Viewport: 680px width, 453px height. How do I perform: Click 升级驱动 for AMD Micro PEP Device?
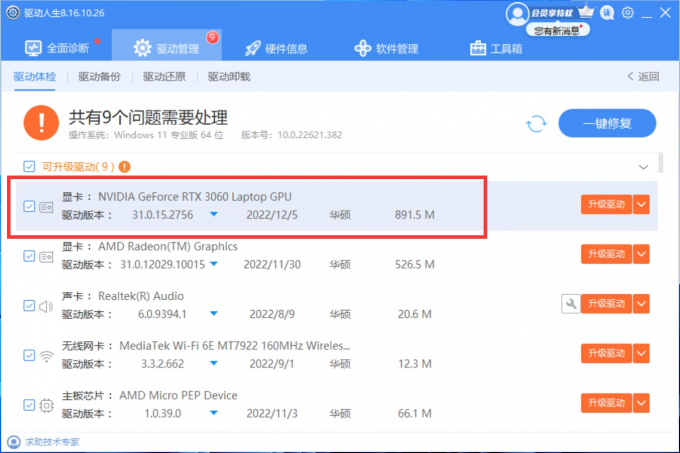tap(606, 403)
